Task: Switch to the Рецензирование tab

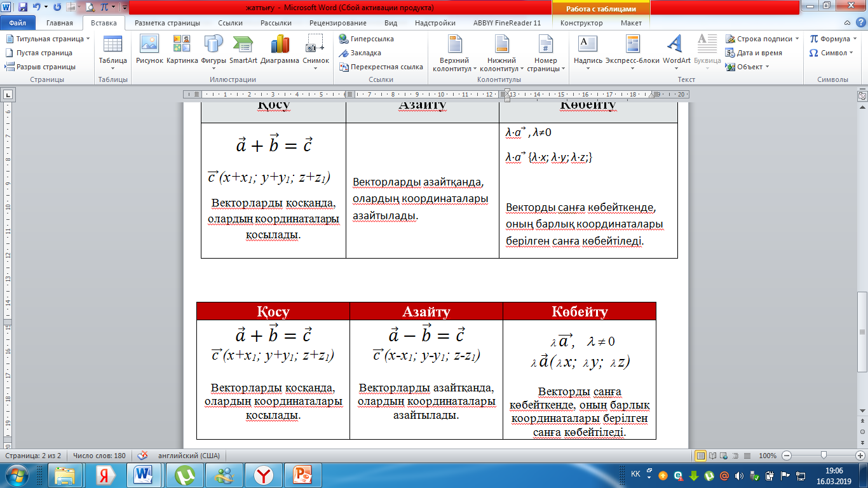Action: (x=338, y=23)
